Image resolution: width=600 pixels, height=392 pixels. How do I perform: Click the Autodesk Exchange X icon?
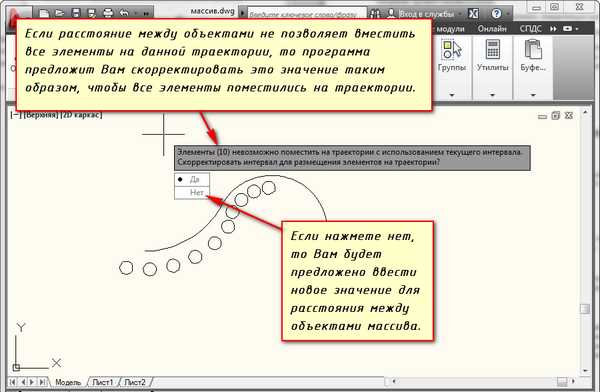(473, 14)
